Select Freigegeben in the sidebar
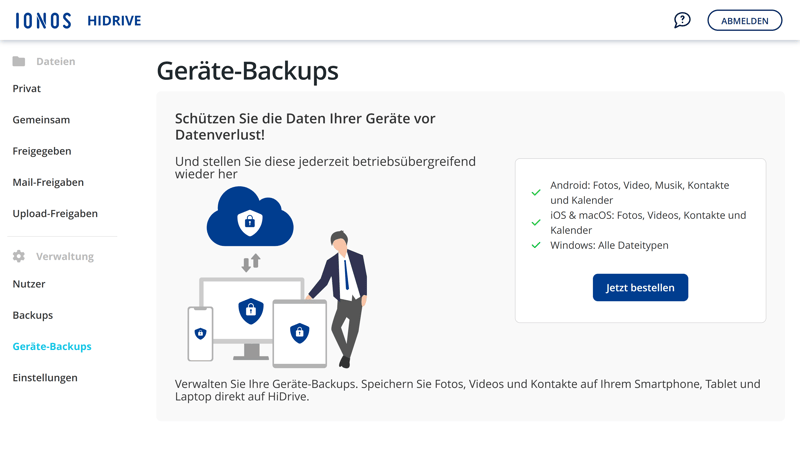The image size is (800, 450). [42, 151]
